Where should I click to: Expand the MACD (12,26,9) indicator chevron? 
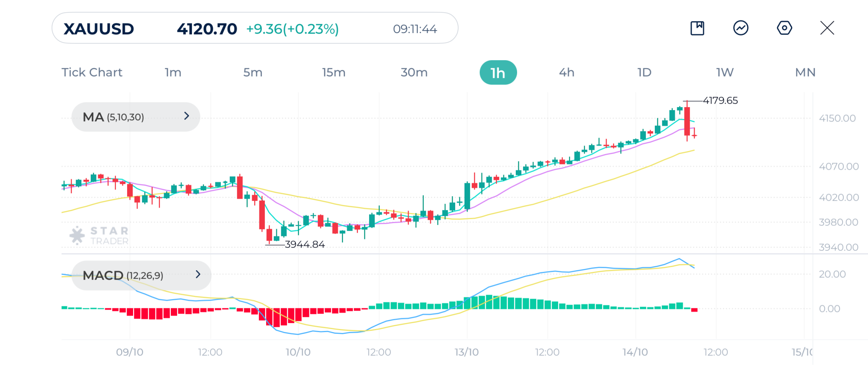(198, 274)
